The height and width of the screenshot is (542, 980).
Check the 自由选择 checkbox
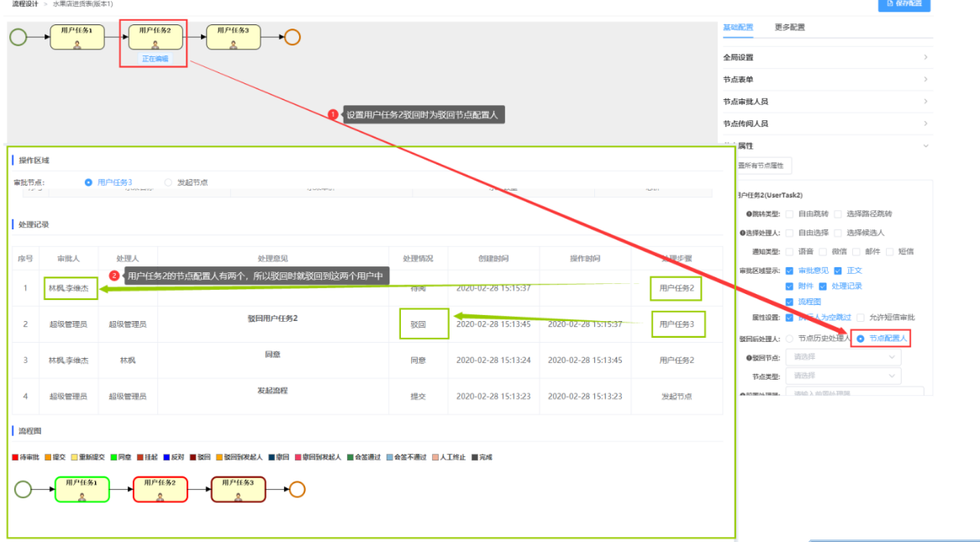pyautogui.click(x=789, y=233)
